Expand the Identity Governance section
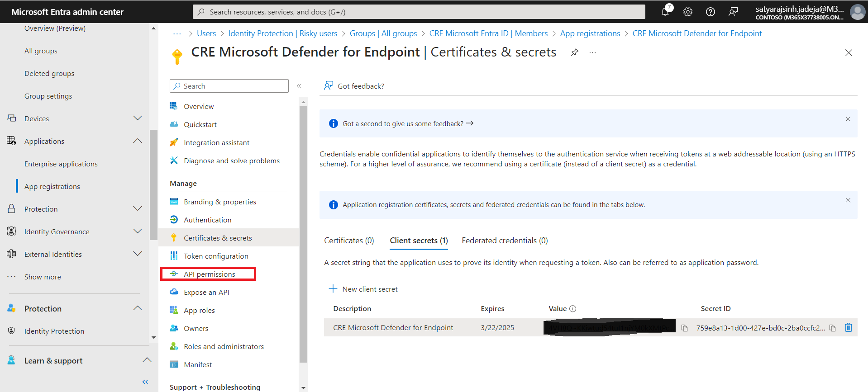The width and height of the screenshot is (868, 392). 138,231
